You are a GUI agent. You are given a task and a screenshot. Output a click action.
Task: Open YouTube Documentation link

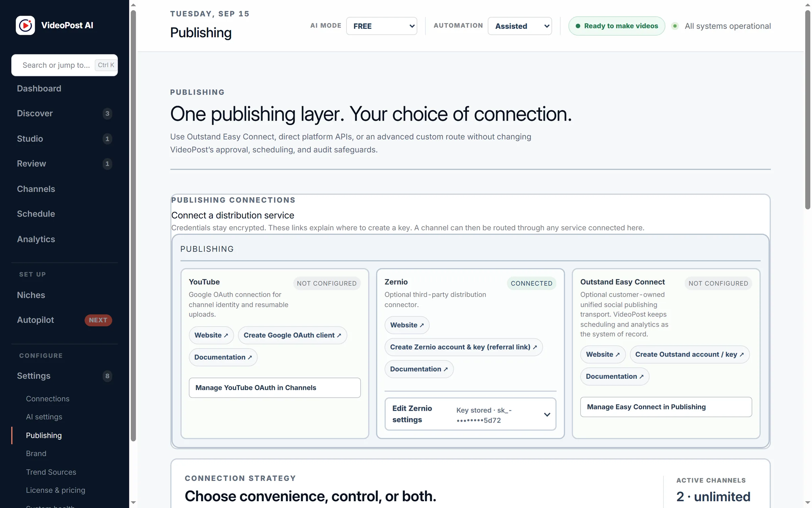click(x=223, y=357)
